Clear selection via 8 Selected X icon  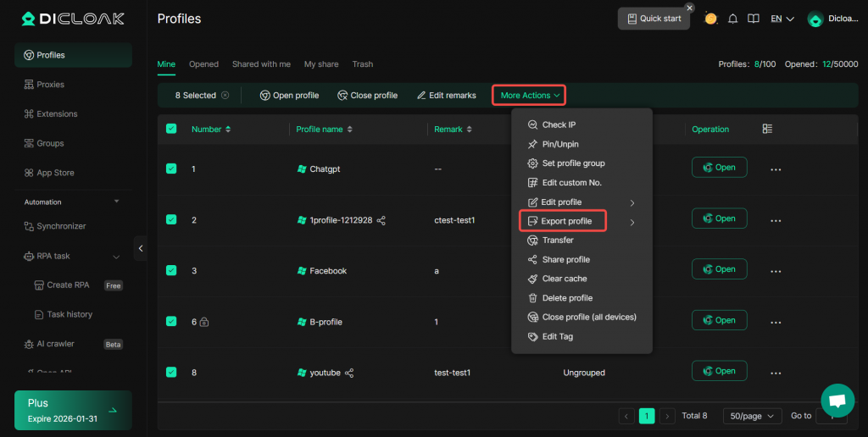point(225,96)
